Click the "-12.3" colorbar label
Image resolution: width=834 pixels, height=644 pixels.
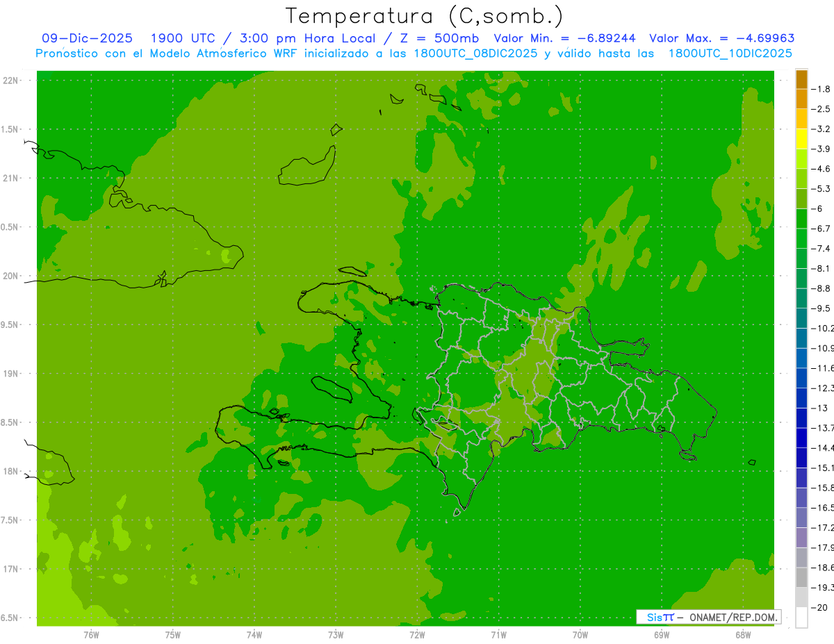822,388
